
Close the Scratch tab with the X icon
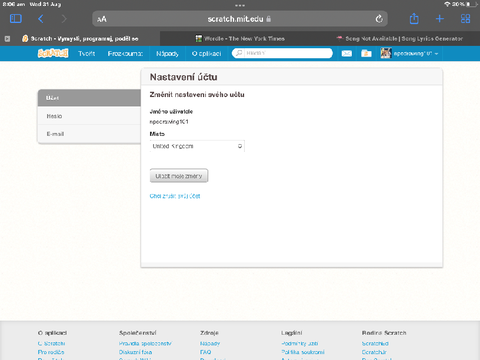(7, 39)
